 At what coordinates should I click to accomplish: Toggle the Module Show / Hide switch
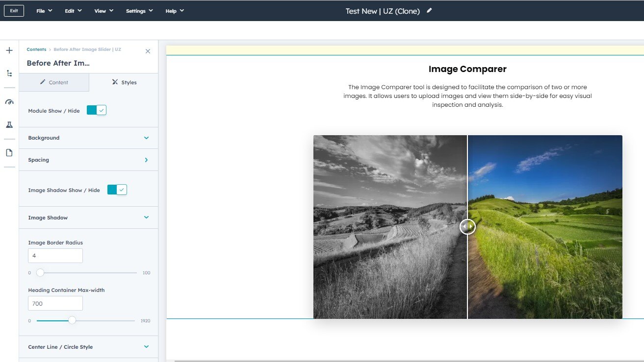pyautogui.click(x=97, y=111)
